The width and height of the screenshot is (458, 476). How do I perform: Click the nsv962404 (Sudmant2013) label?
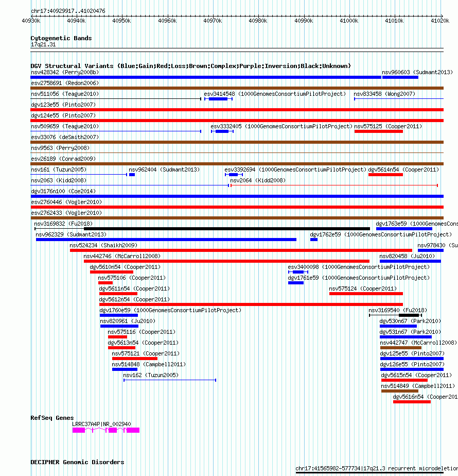(164, 169)
